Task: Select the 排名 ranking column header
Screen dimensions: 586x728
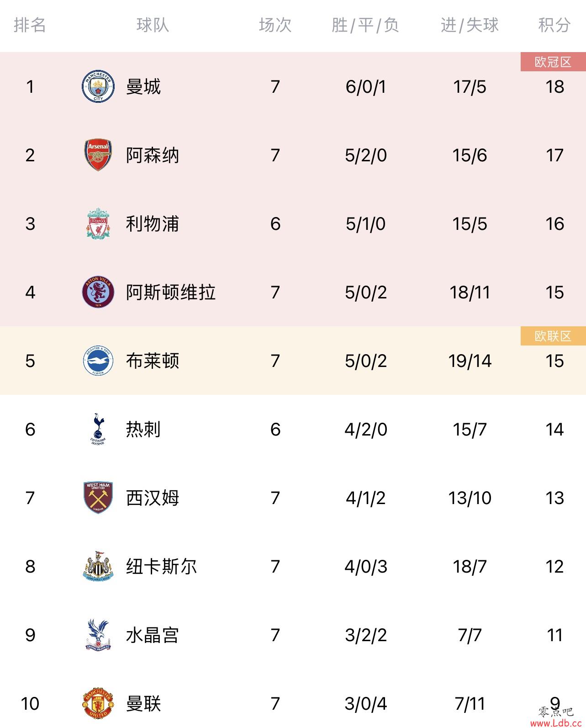Action: coord(30,25)
